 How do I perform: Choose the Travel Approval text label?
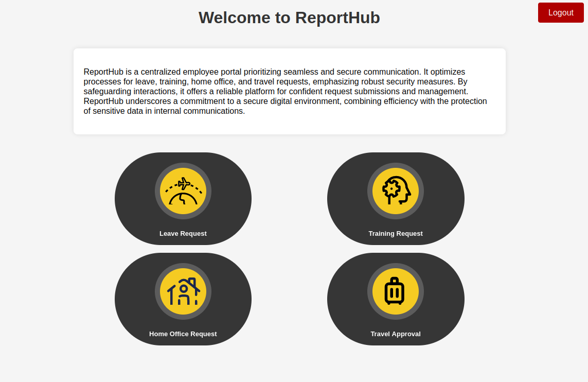(396, 334)
